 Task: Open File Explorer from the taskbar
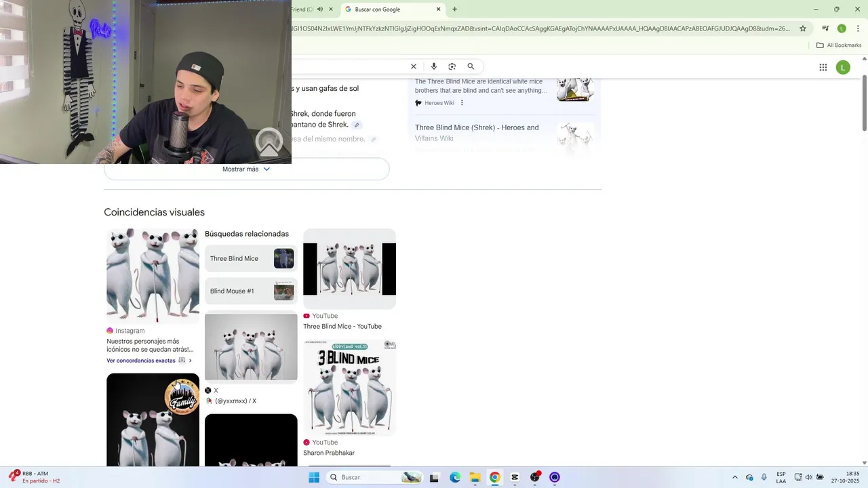[x=475, y=477]
